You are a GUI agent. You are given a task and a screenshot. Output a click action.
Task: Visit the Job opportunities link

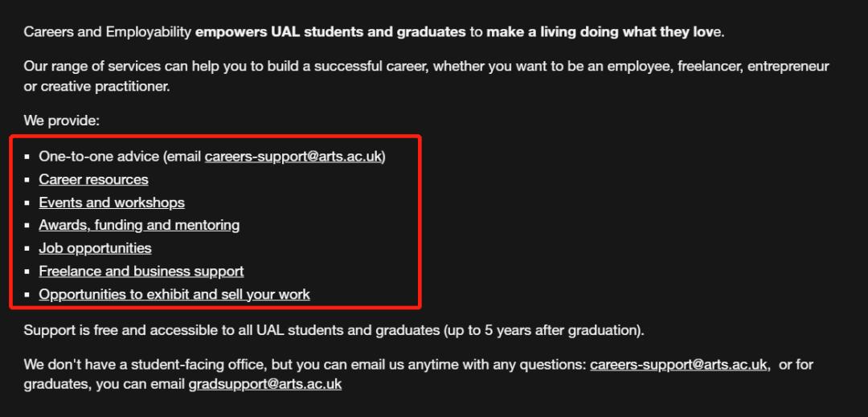(95, 248)
